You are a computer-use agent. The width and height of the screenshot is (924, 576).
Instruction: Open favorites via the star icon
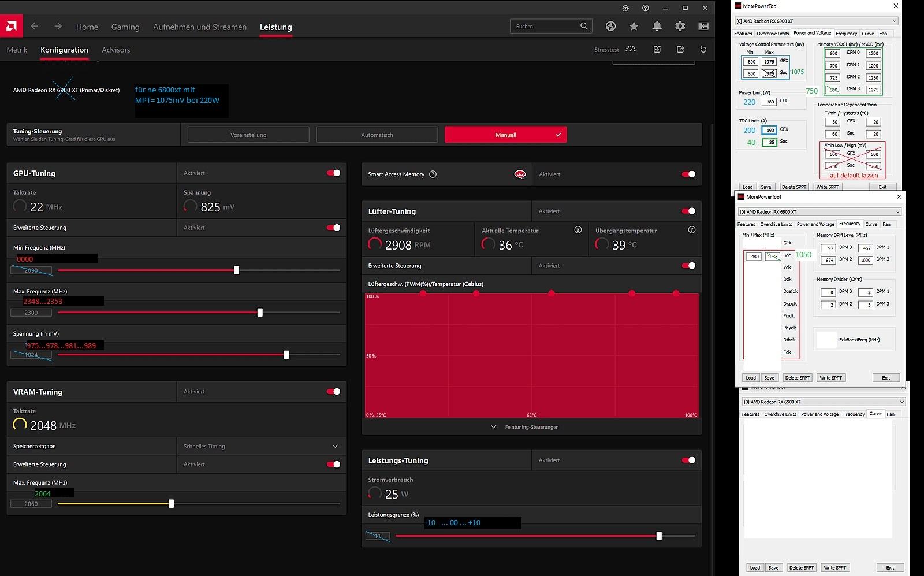tap(634, 26)
